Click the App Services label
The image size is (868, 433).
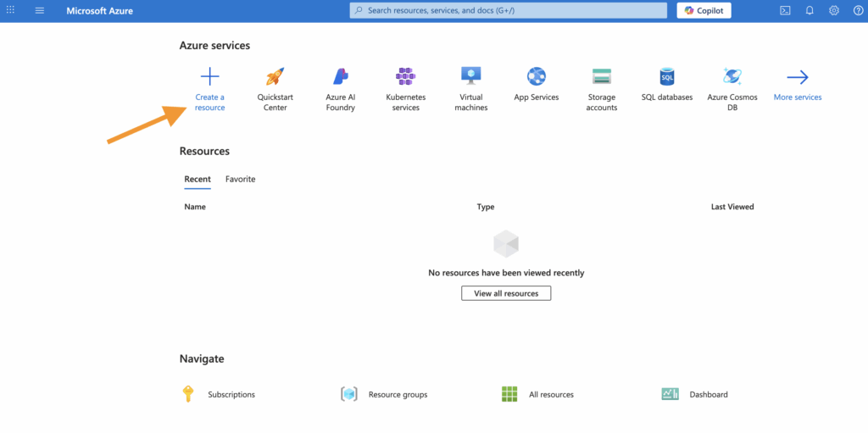click(x=537, y=97)
